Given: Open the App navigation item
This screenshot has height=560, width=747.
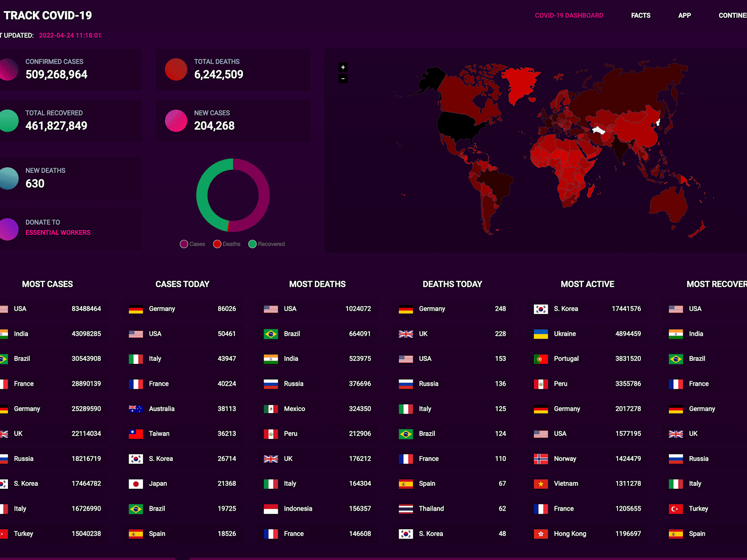Looking at the screenshot, I should click(x=684, y=15).
